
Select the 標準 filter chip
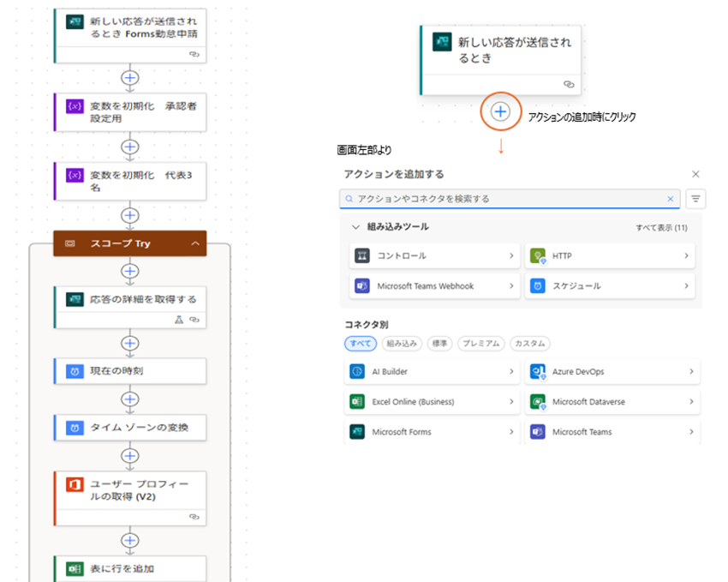(439, 344)
